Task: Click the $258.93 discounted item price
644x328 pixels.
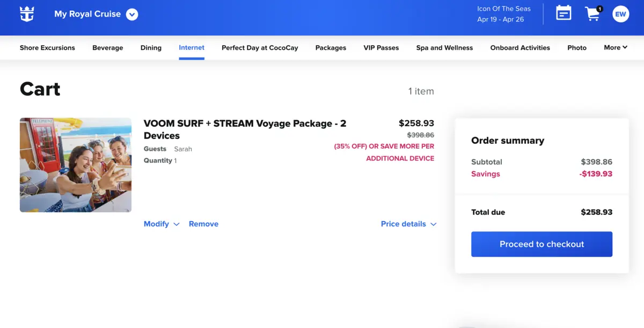Action: (416, 123)
